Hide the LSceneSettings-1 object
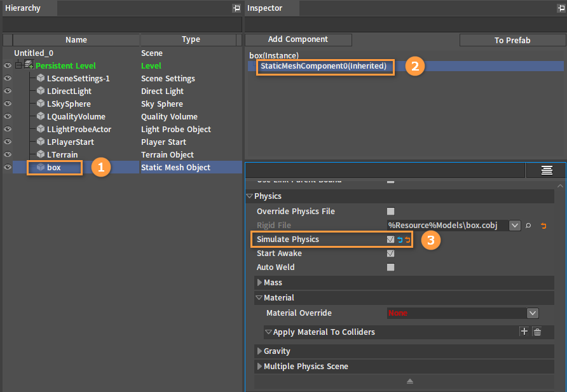Screen dimensions: 567x392 [x=8, y=78]
